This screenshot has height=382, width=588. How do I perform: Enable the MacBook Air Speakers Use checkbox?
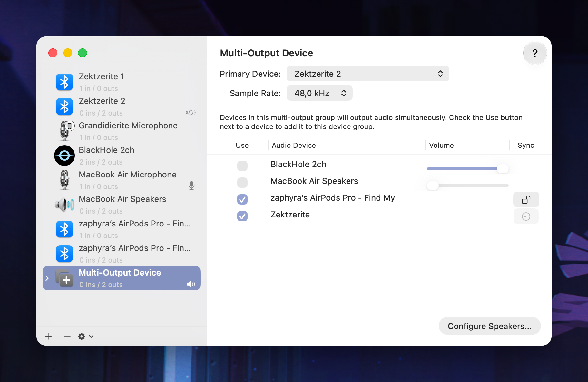click(242, 183)
